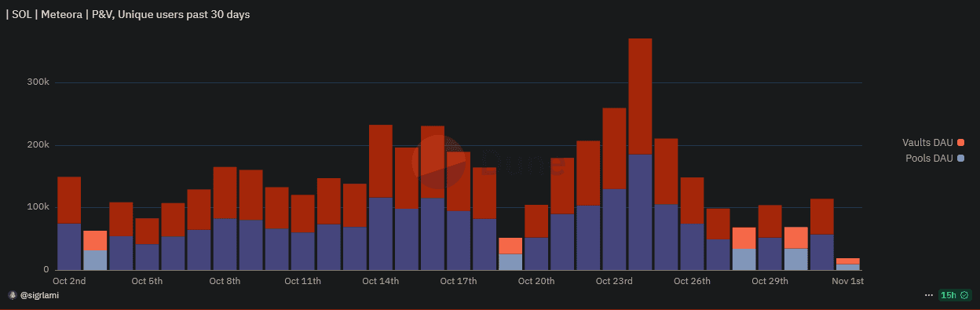The width and height of the screenshot is (980, 310).
Task: Click the Nov 1st x-axis label
Action: [848, 281]
